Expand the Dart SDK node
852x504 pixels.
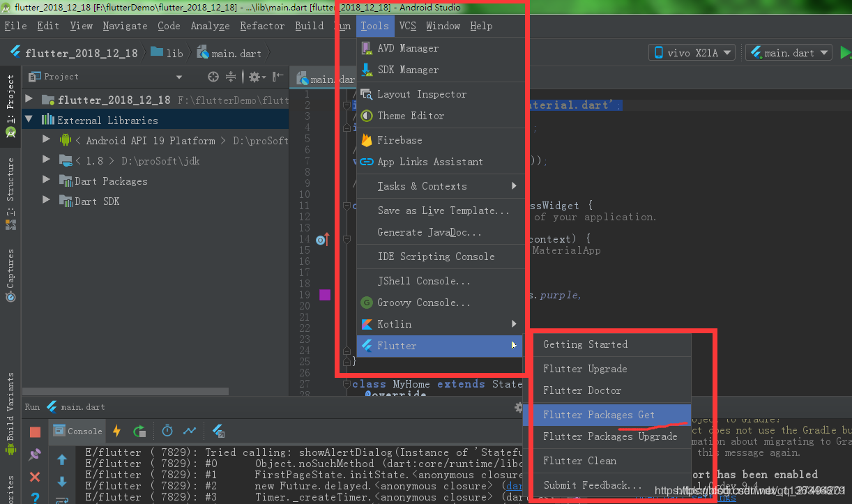[x=46, y=201]
